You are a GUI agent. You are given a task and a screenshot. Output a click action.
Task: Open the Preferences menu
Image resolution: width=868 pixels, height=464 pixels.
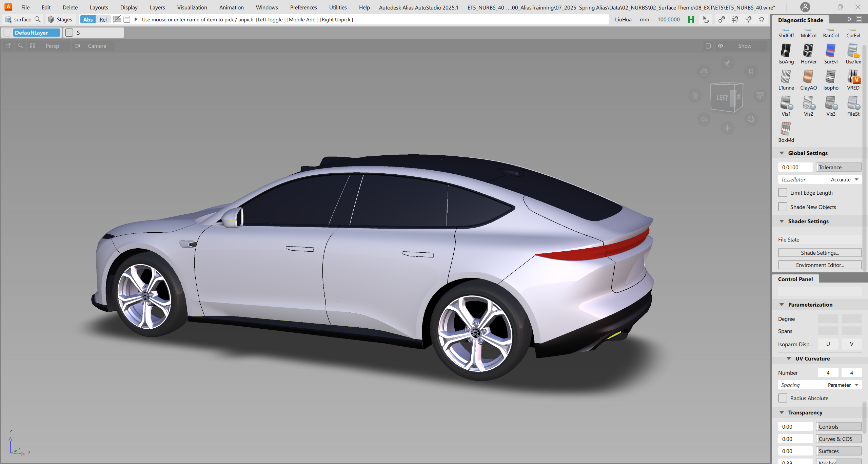click(x=303, y=7)
